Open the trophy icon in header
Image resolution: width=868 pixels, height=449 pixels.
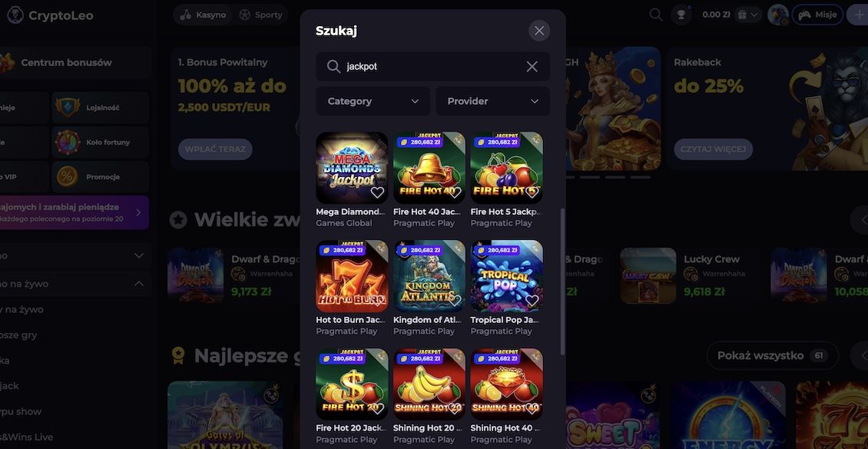(x=681, y=15)
